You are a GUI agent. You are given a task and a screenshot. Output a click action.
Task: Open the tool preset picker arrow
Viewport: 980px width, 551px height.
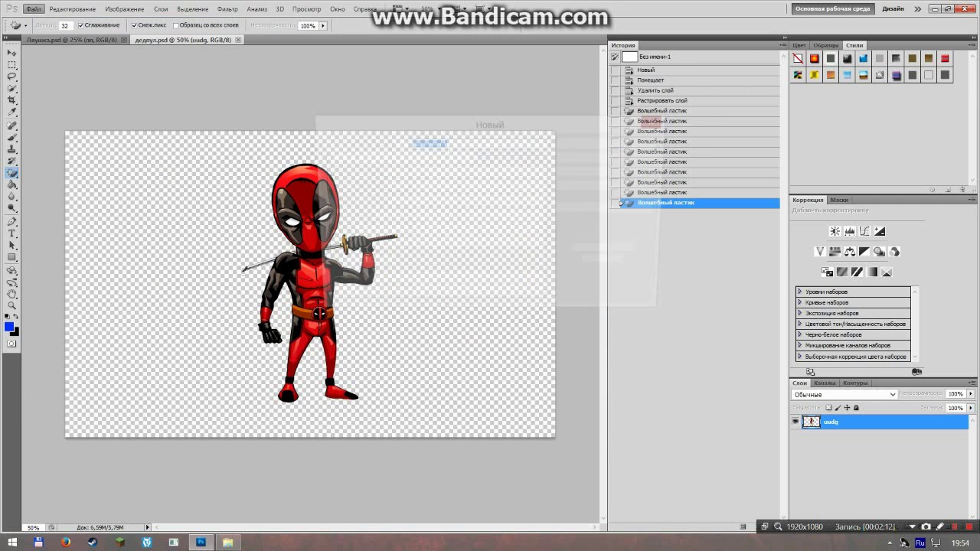pos(25,25)
